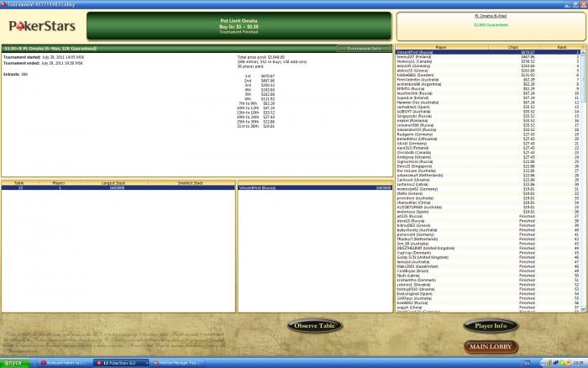Open Player Info
588x368 pixels.
491,326
